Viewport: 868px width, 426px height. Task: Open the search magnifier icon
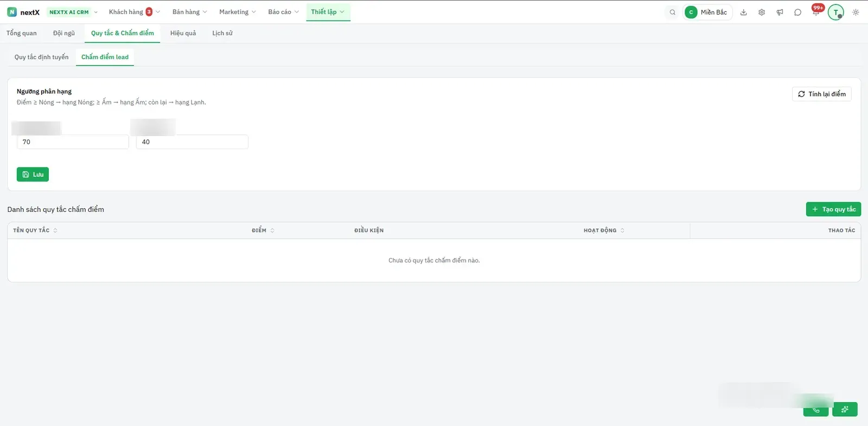click(x=673, y=12)
